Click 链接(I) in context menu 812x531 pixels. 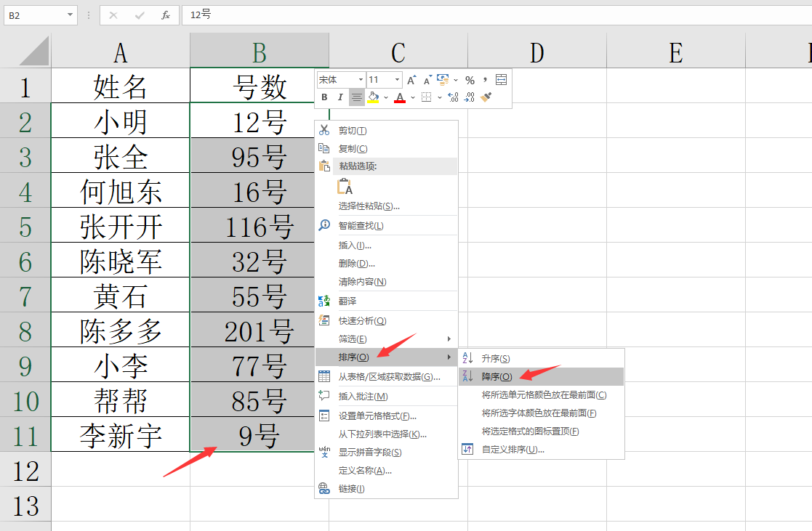click(x=386, y=489)
